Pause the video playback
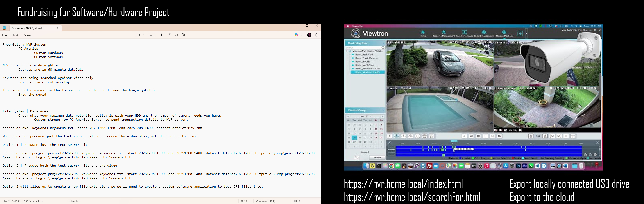This screenshot has height=204, width=644. 485,136
